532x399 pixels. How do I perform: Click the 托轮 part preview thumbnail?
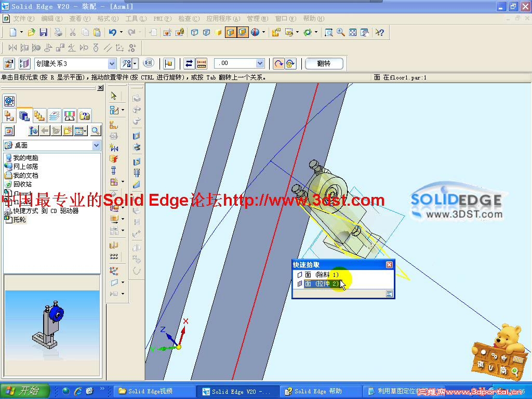(x=52, y=326)
